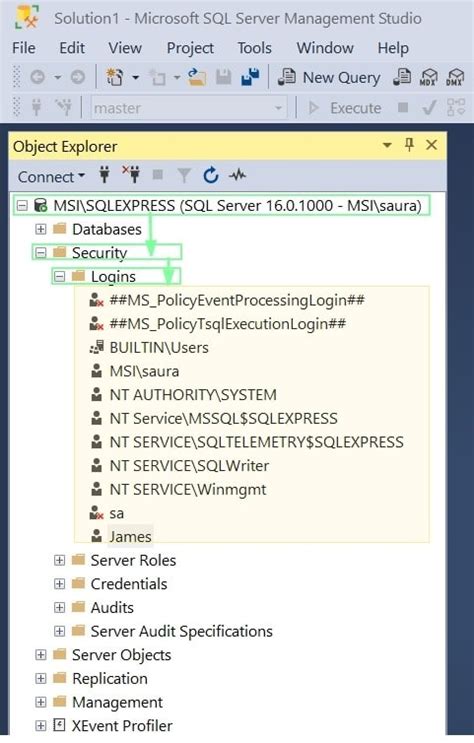Collapse the Logins folder
Viewport: 474px width, 743px height.
[59, 276]
